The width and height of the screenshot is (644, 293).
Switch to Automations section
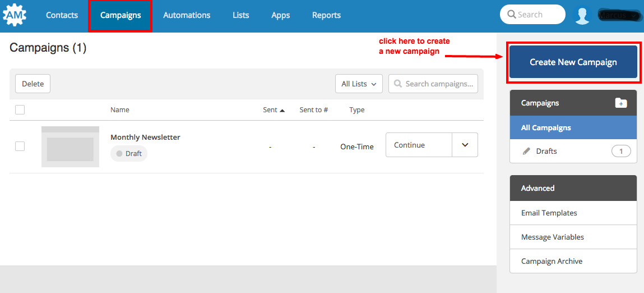click(187, 15)
